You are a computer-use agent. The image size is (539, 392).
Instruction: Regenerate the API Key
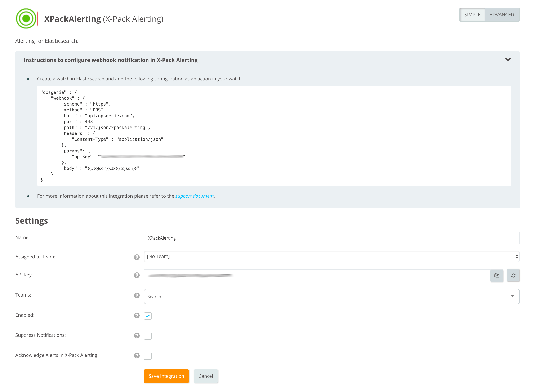point(513,275)
